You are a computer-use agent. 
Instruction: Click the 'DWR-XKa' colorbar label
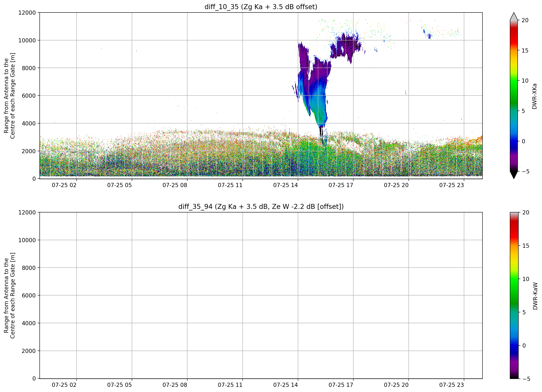pos(535,96)
